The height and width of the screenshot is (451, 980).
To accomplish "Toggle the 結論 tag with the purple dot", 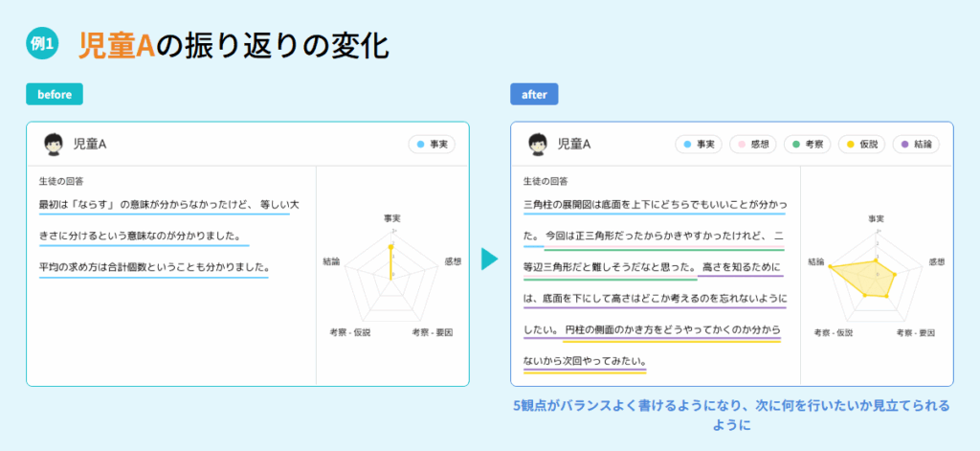I will click(x=916, y=145).
